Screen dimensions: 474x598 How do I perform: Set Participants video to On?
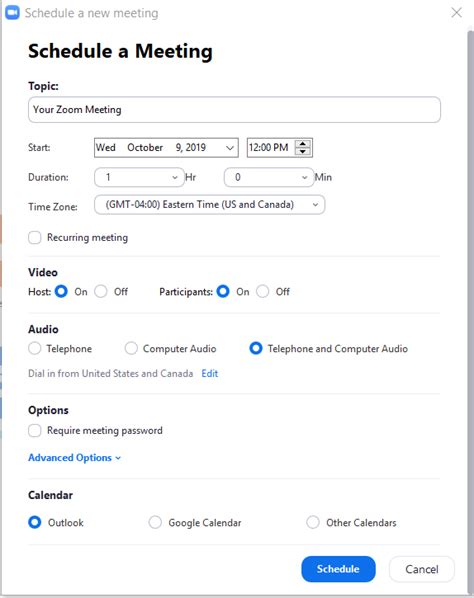coord(223,292)
